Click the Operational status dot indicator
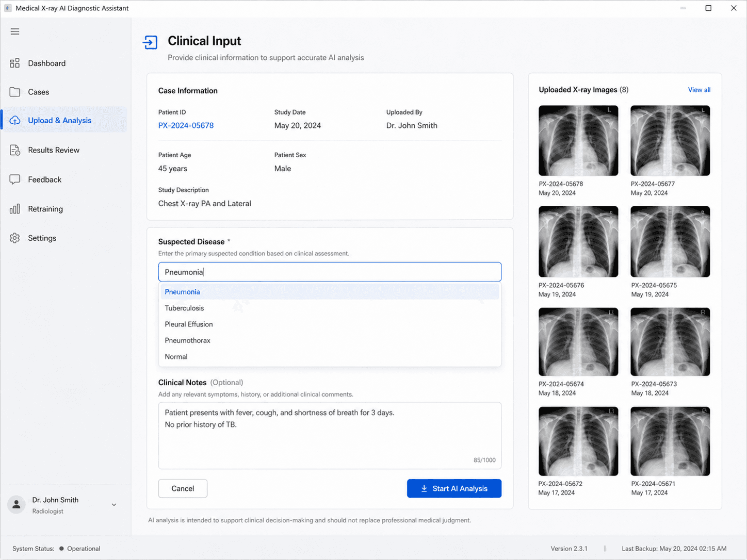Viewport: 747px width, 560px height. [x=61, y=549]
